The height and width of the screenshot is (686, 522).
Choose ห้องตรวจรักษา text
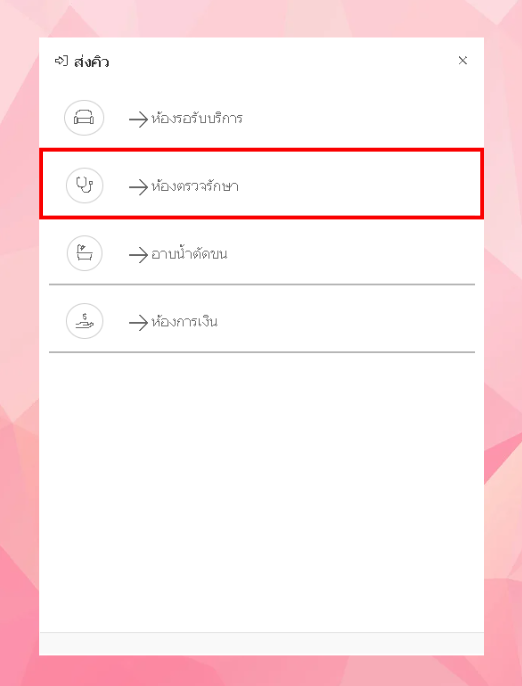click(195, 186)
